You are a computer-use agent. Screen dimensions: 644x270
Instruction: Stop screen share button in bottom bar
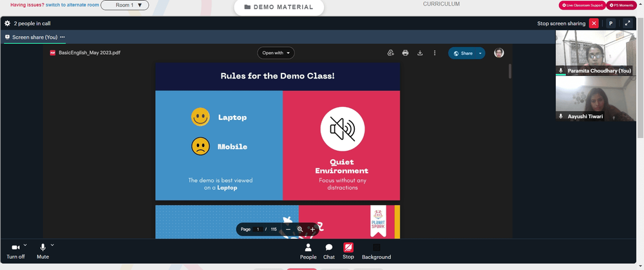tap(348, 251)
